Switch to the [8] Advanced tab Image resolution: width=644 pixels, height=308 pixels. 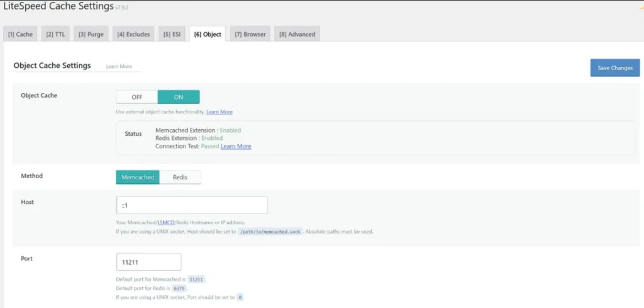(x=297, y=34)
